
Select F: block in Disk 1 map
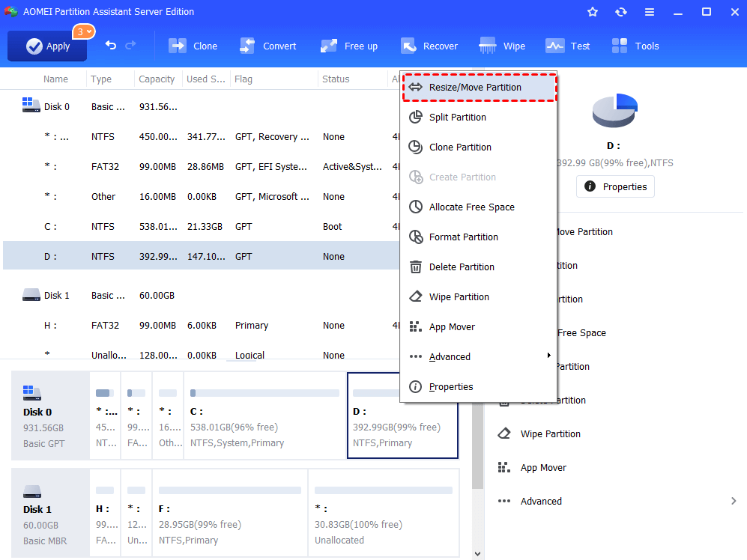point(229,513)
